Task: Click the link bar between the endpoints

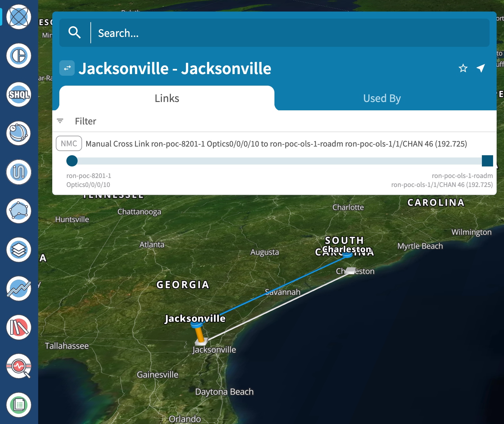Action: click(x=280, y=161)
